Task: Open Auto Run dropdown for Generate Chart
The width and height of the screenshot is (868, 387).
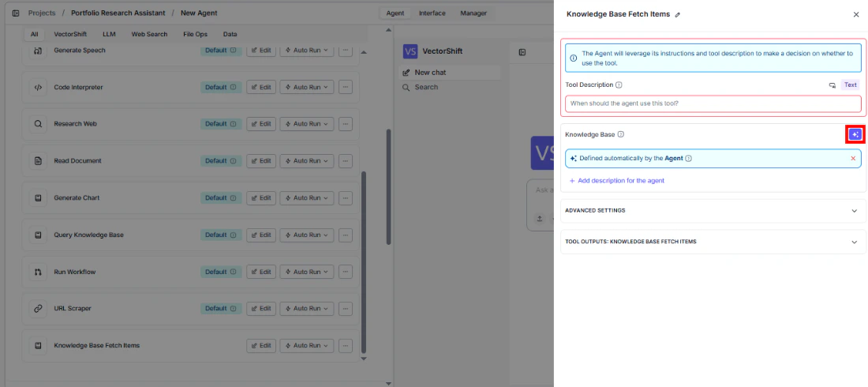Action: pos(307,198)
